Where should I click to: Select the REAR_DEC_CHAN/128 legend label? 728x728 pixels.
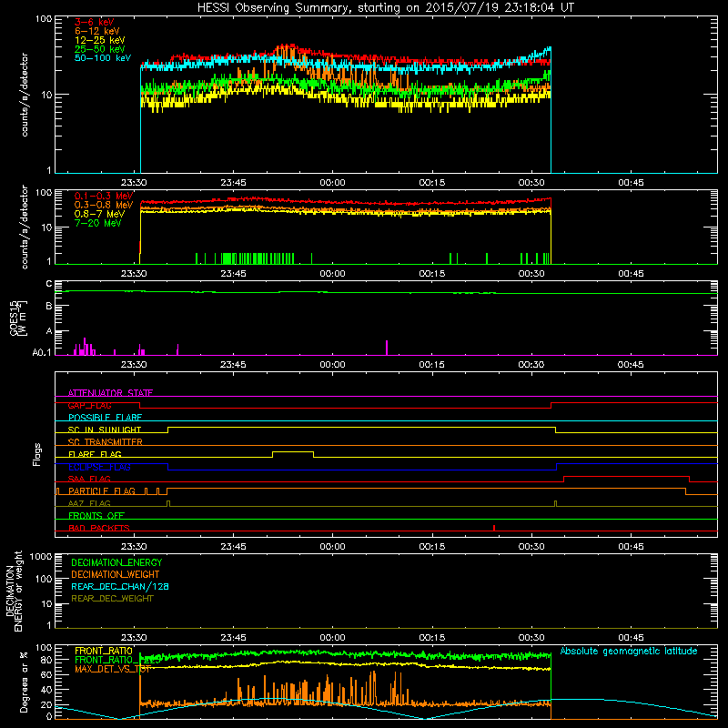point(120,586)
